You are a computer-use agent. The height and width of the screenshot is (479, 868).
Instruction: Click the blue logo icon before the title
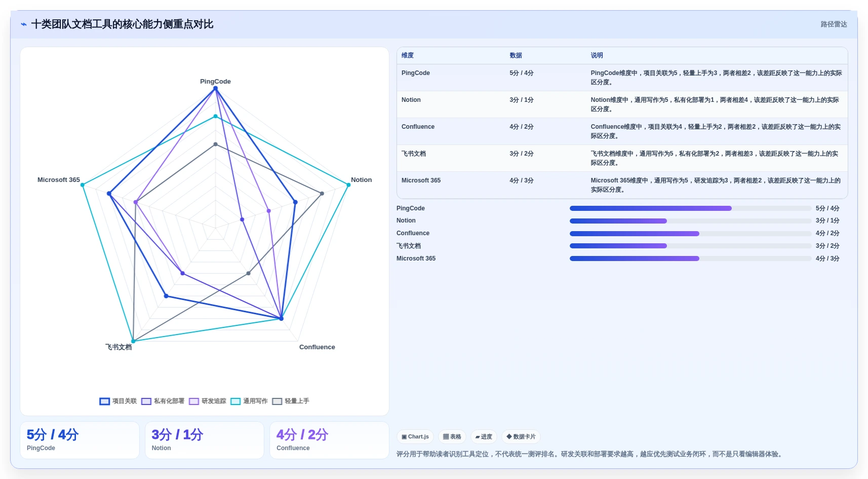(x=24, y=24)
